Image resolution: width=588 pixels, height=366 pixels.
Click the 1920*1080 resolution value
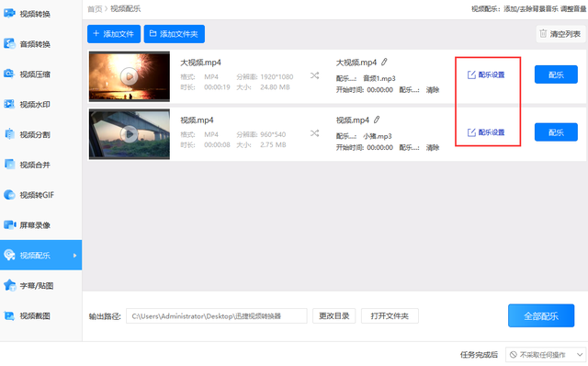[x=277, y=77]
